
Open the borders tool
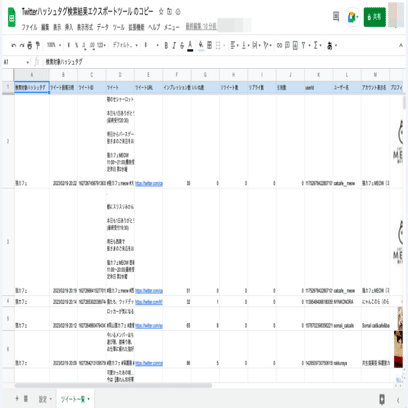[209, 45]
